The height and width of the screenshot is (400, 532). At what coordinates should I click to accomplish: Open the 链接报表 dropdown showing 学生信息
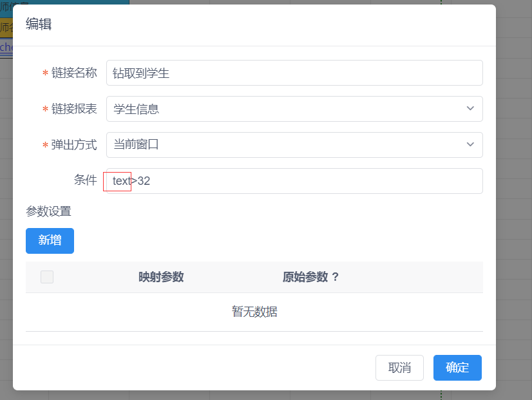[294, 109]
